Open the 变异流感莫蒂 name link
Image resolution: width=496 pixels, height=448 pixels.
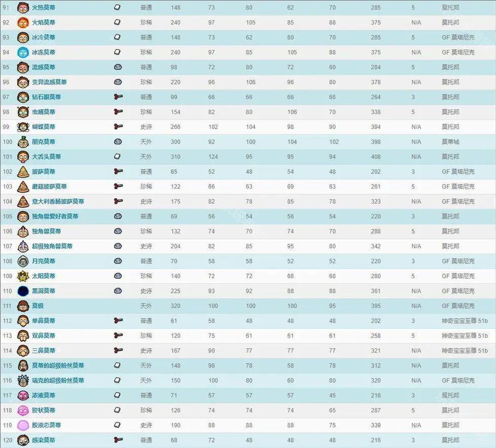tap(49, 82)
